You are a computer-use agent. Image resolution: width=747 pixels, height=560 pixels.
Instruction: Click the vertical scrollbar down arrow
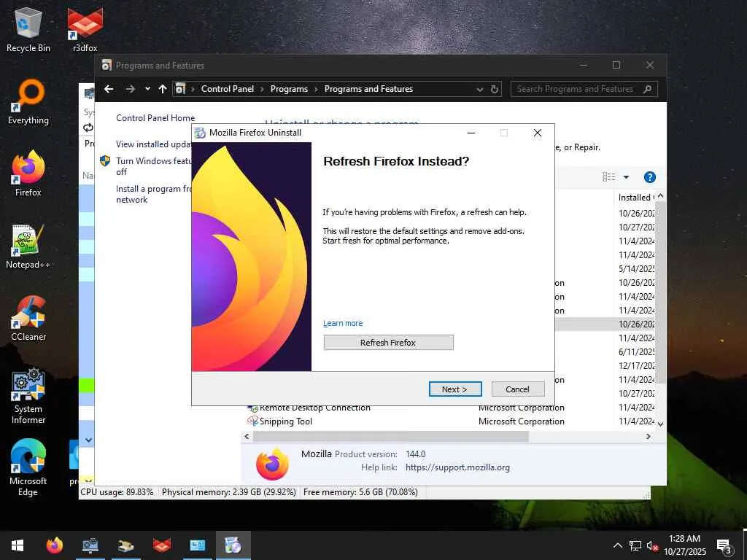[x=660, y=424]
